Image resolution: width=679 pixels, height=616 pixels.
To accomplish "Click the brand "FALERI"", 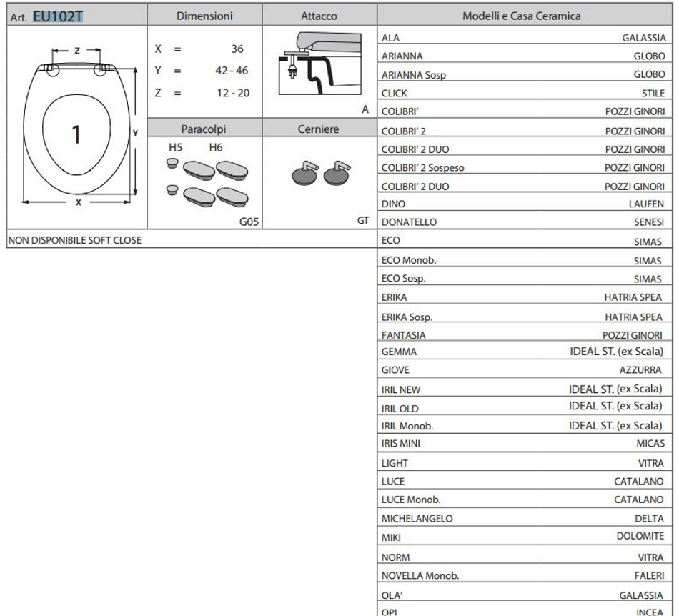I will [x=649, y=576].
